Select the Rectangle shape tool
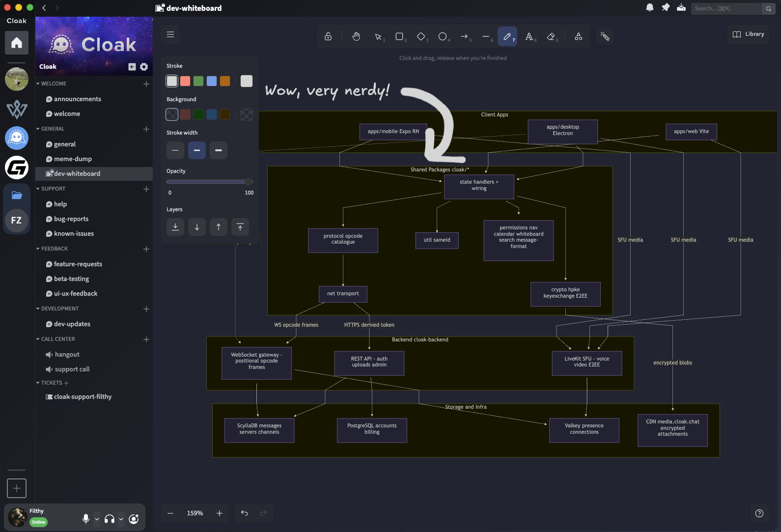 pos(400,36)
